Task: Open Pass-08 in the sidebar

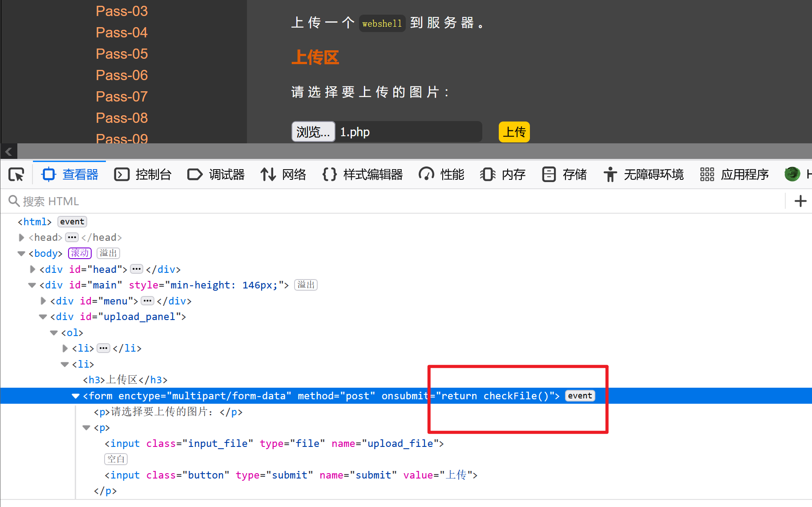Action: click(x=122, y=118)
